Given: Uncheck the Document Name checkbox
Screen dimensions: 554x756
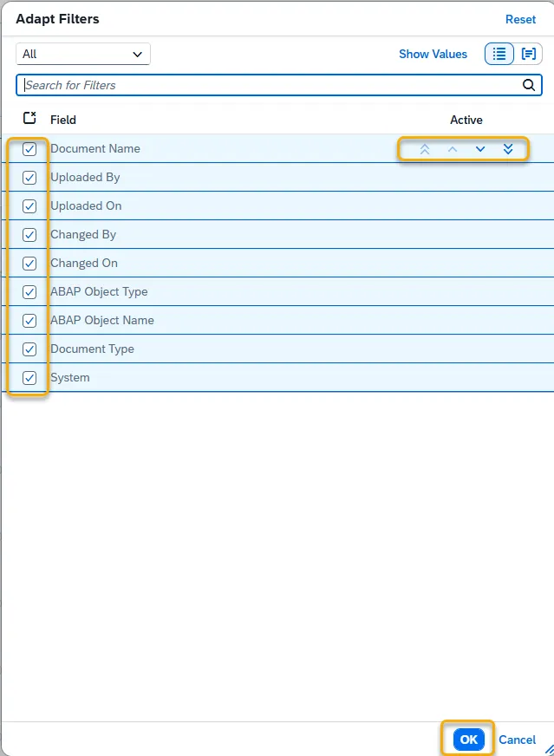Looking at the screenshot, I should (29, 149).
